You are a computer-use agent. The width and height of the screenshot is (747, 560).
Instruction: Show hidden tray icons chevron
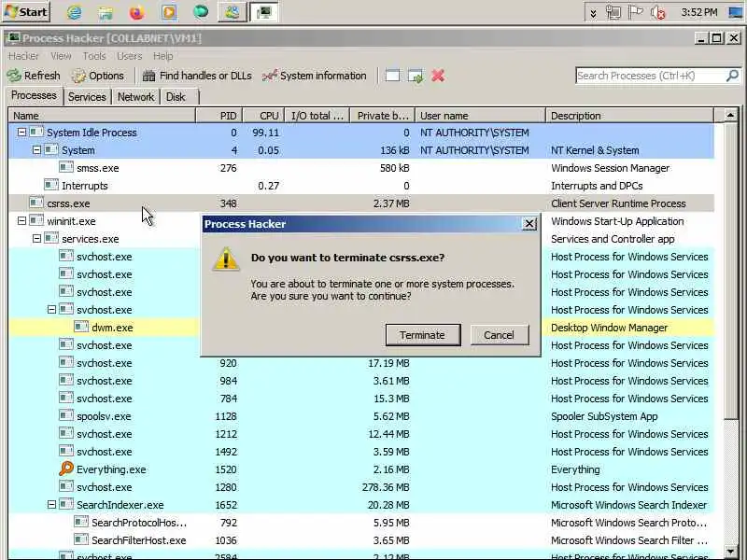(593, 13)
